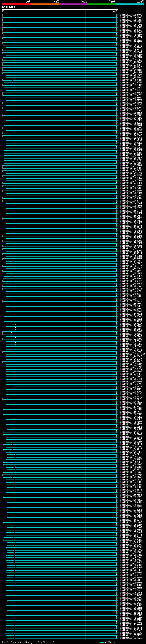Open the UniRef100_B6REZ9 entry
Viewport: 146px width, 644px height.
(x=131, y=40)
